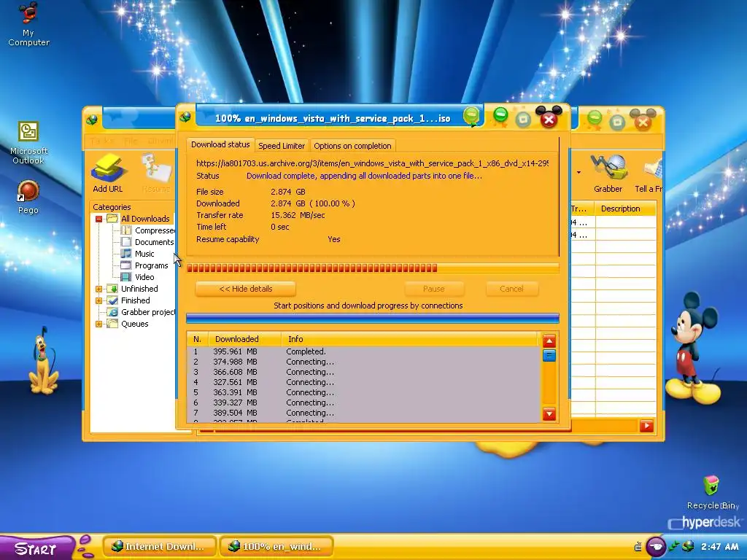This screenshot has width=747, height=560.
Task: Collapse the All Downloads tree node
Action: coord(98,219)
